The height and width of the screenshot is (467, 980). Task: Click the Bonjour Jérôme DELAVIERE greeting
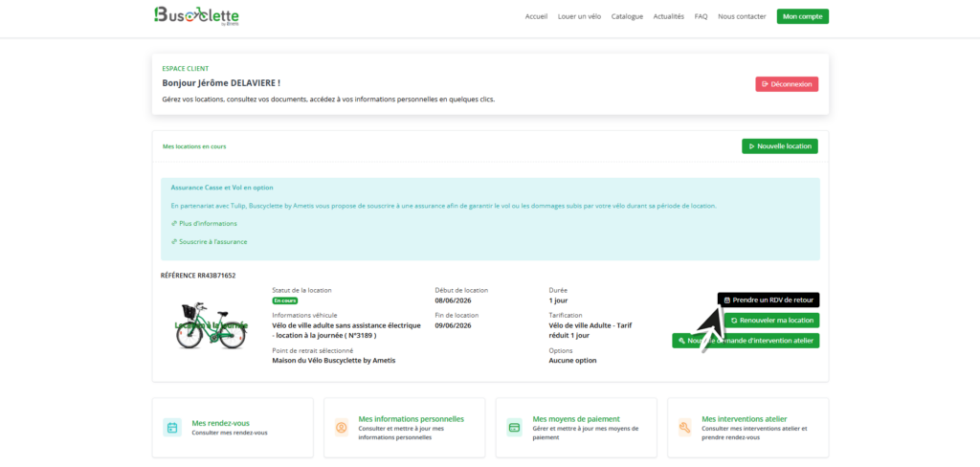click(x=221, y=82)
